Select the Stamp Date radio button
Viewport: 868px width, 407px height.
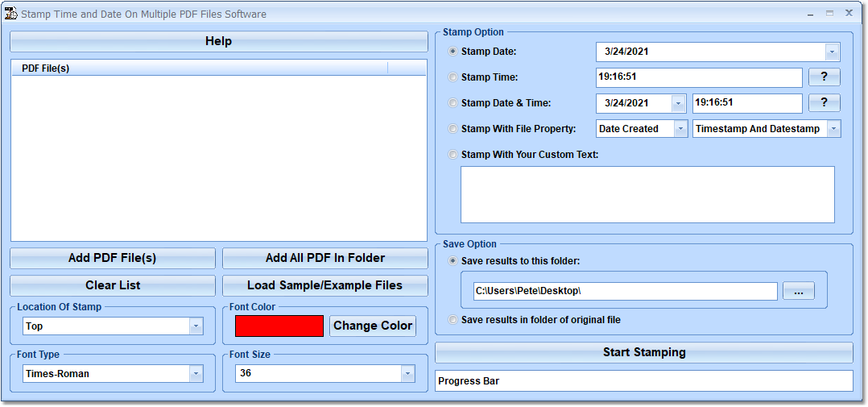coord(453,52)
